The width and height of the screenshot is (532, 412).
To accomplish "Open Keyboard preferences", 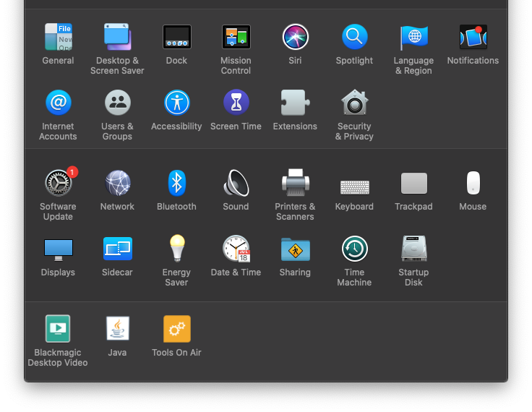I will [x=355, y=187].
